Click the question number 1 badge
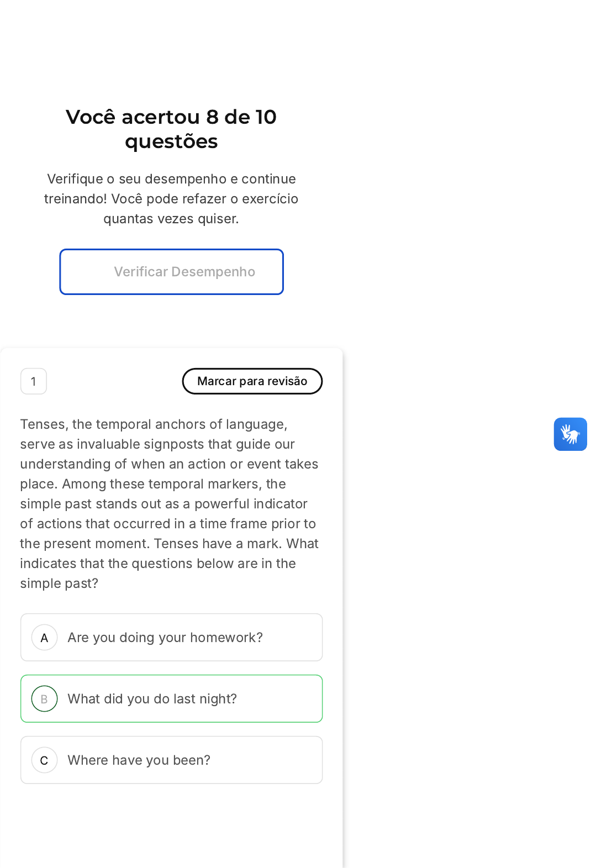Screen dimensions: 596x868 34,381
